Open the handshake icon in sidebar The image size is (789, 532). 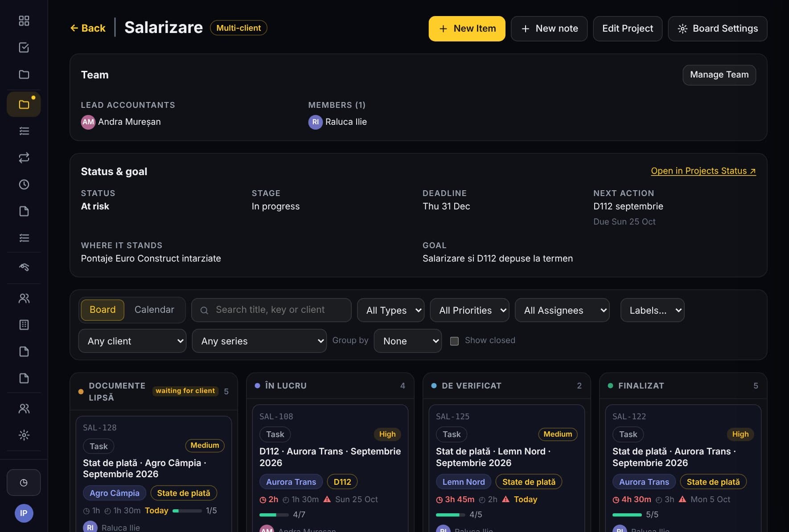[x=24, y=267]
